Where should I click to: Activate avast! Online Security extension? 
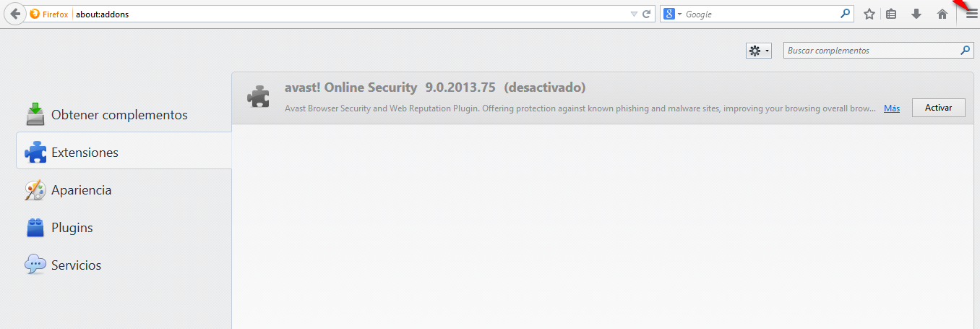click(x=938, y=108)
